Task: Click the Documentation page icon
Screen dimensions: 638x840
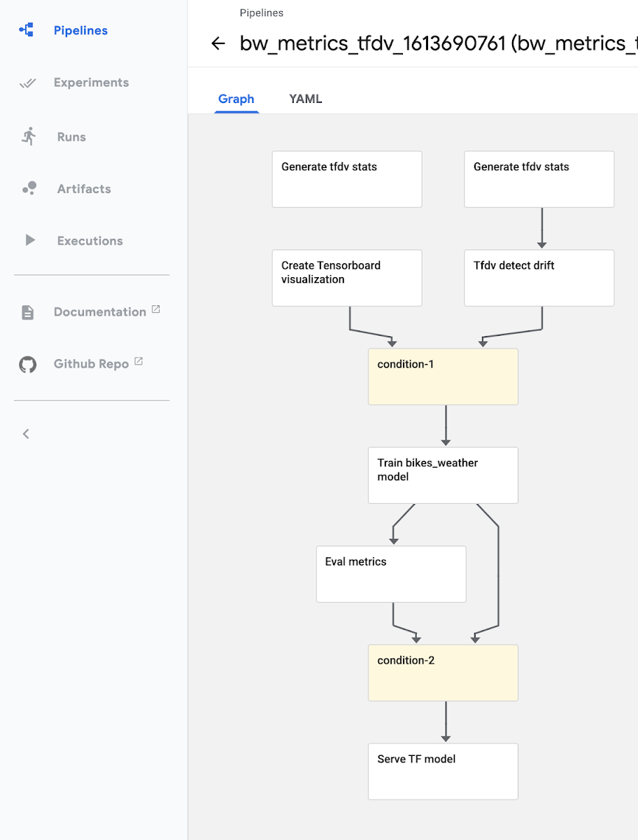Action: pyautogui.click(x=27, y=312)
